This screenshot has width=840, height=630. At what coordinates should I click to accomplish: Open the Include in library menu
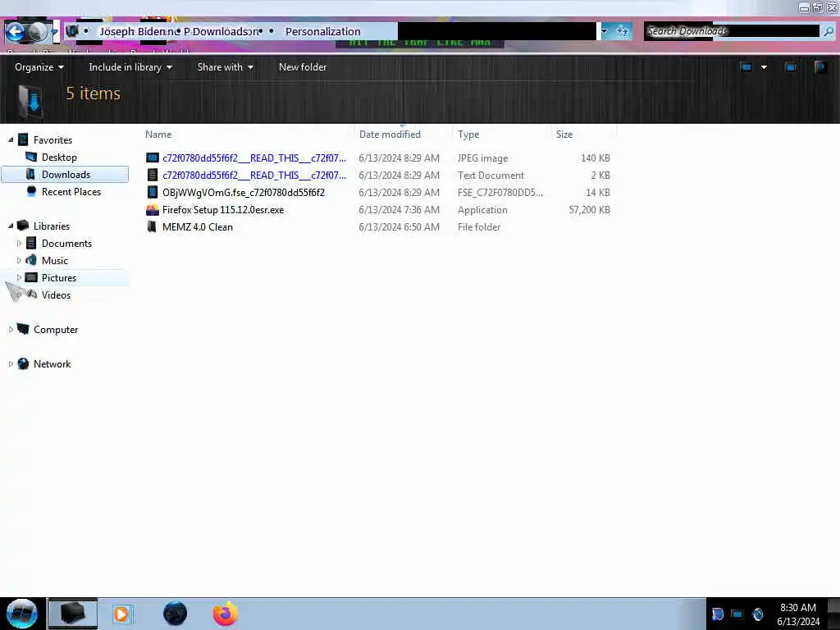coord(130,67)
